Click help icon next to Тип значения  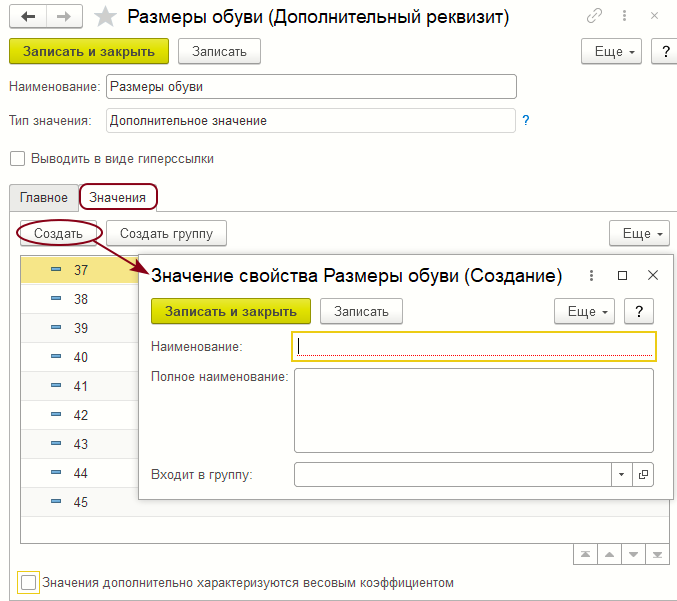click(525, 120)
